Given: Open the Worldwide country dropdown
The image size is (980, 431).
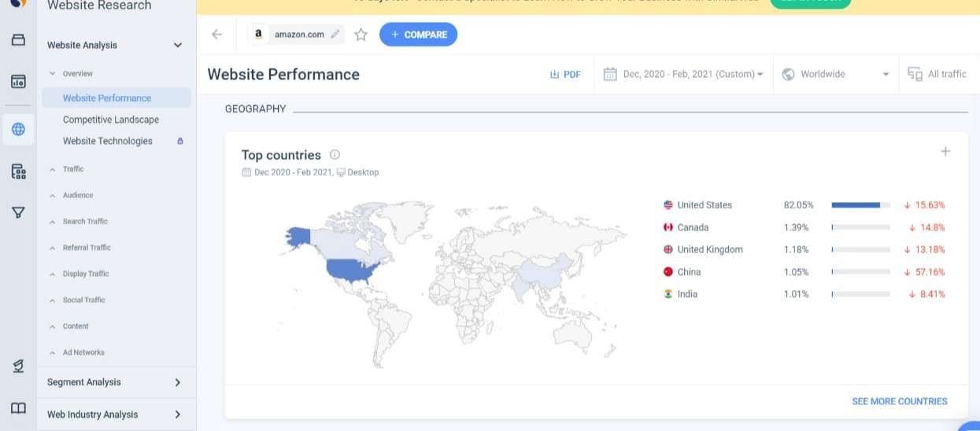Looking at the screenshot, I should pyautogui.click(x=836, y=74).
